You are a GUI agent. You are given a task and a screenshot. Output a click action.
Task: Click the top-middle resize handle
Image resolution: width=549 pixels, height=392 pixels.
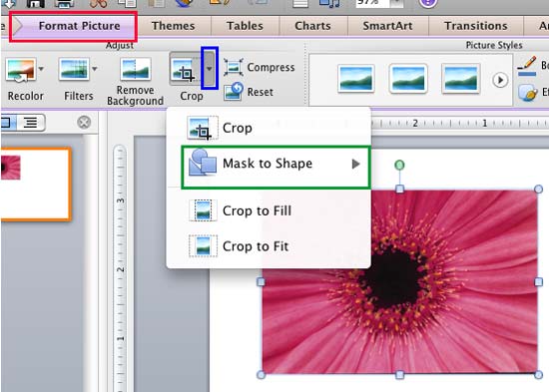[399, 189]
